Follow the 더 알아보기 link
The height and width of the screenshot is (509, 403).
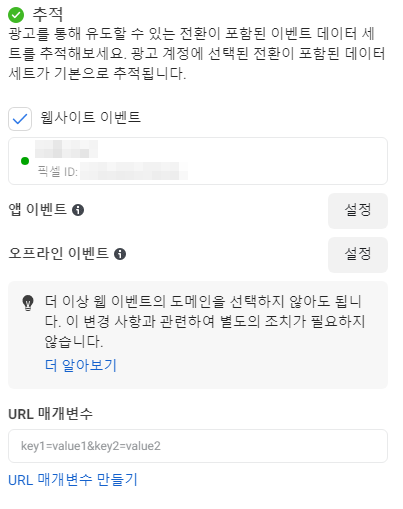pyautogui.click(x=81, y=365)
